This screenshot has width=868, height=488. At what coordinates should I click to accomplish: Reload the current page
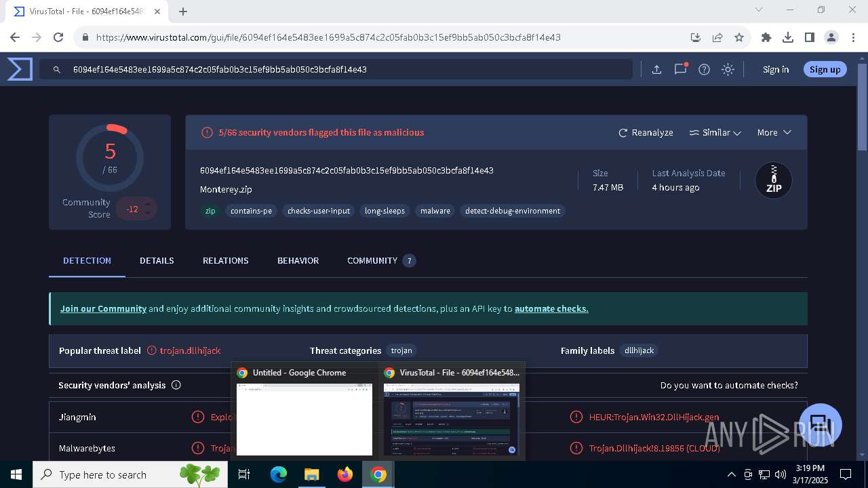click(x=58, y=37)
